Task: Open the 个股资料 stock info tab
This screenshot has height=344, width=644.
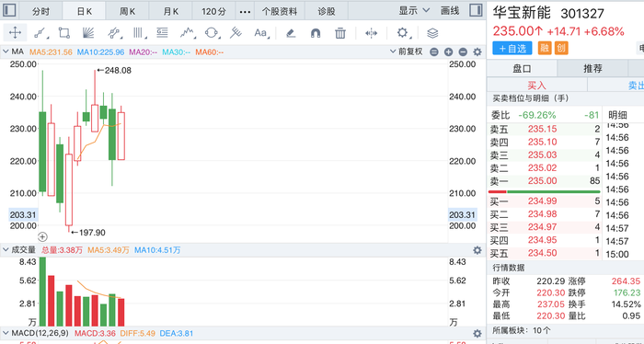Action: [280, 11]
